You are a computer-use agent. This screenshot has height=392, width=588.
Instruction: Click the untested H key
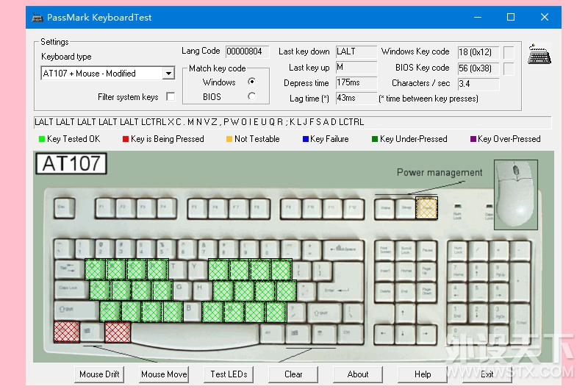click(x=201, y=289)
